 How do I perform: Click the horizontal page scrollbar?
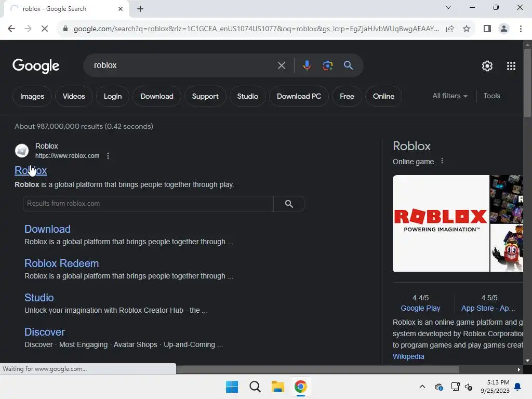coord(317,369)
